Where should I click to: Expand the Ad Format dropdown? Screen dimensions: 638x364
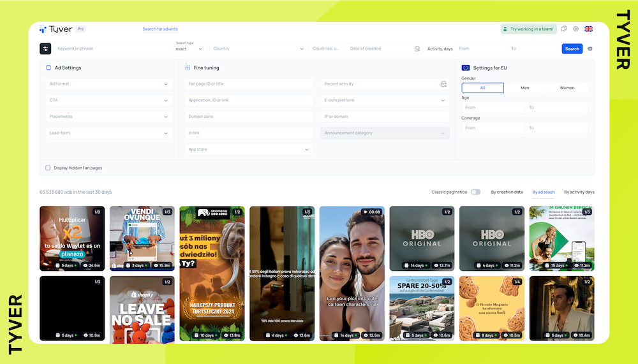point(108,84)
